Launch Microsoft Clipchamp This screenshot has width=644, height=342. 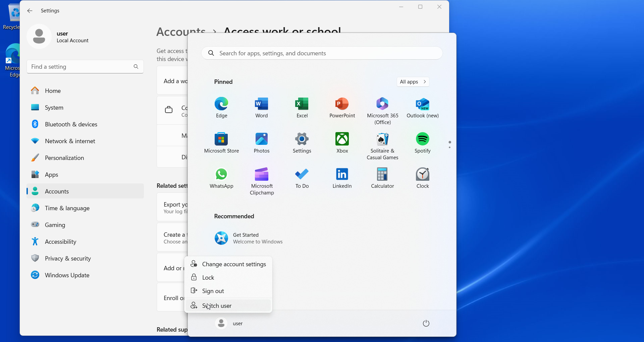[x=262, y=179]
